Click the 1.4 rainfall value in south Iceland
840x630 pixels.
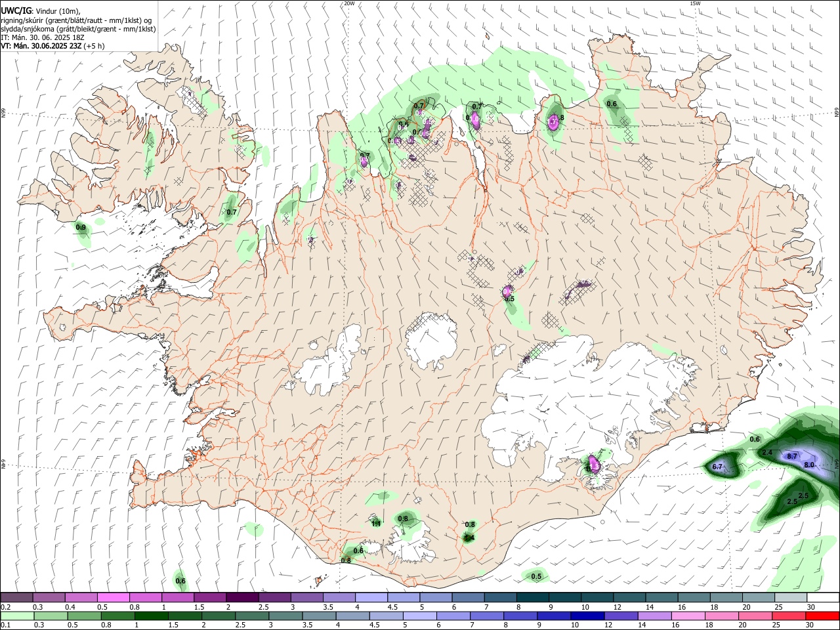[x=469, y=537]
